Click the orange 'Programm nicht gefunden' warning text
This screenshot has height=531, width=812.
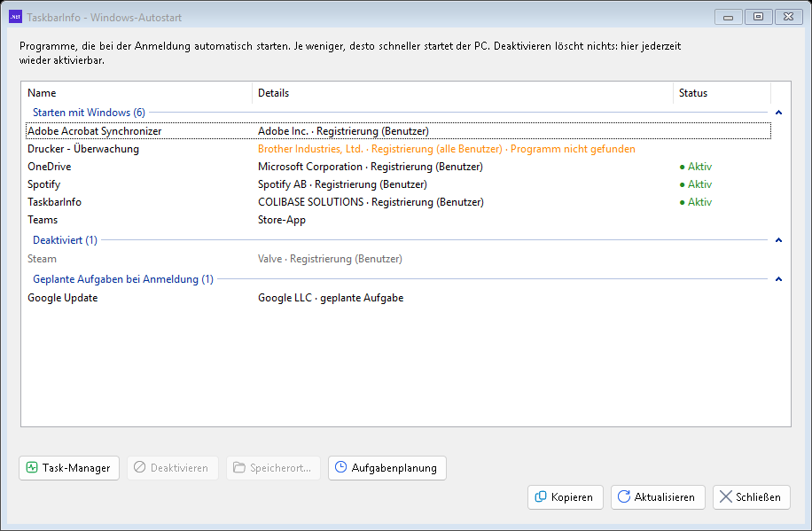[573, 149]
